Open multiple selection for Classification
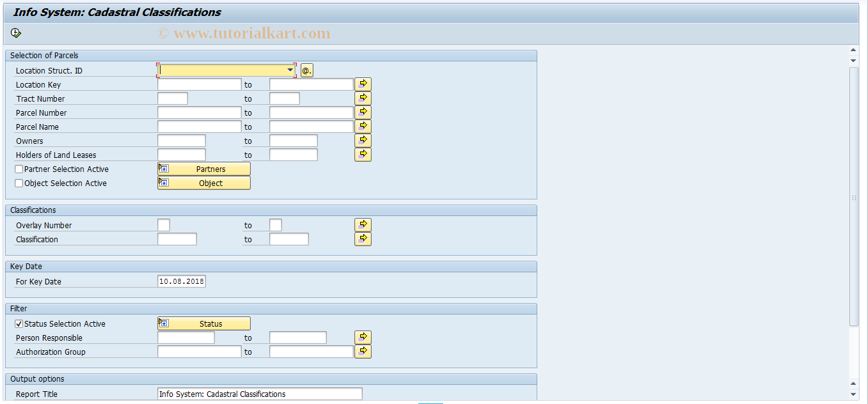 click(x=363, y=239)
